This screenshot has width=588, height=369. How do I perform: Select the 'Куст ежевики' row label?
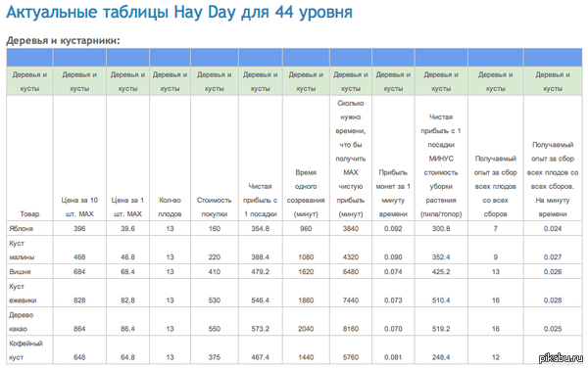[23, 294]
